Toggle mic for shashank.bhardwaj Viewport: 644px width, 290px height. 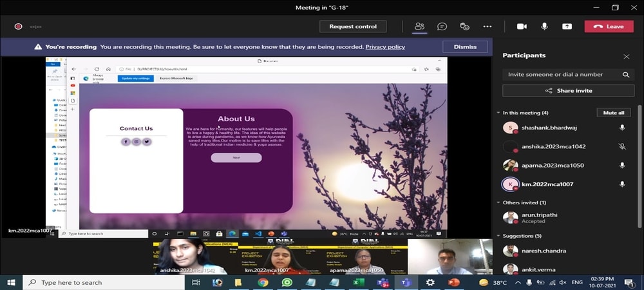tap(622, 128)
